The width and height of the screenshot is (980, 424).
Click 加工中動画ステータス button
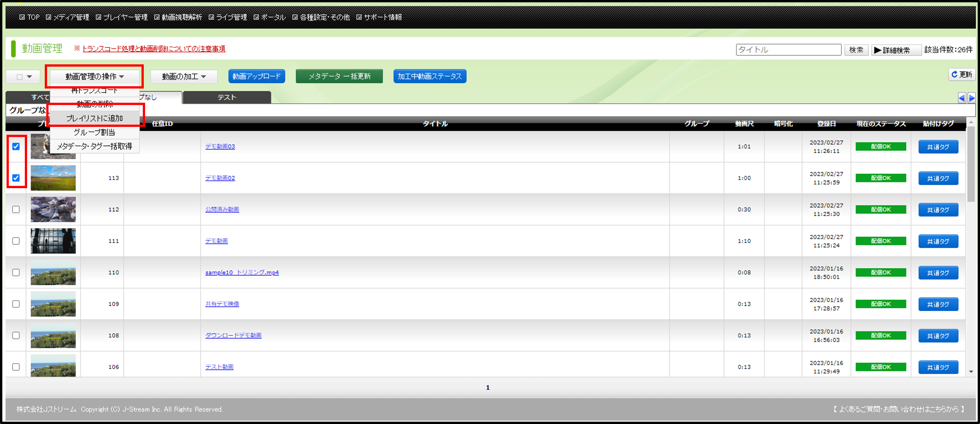430,76
